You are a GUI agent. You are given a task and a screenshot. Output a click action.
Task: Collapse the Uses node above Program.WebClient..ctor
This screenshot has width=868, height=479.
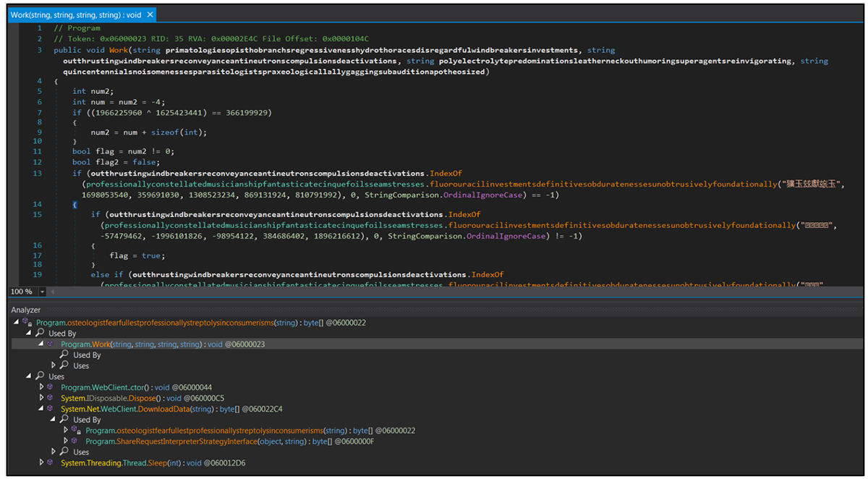click(29, 376)
